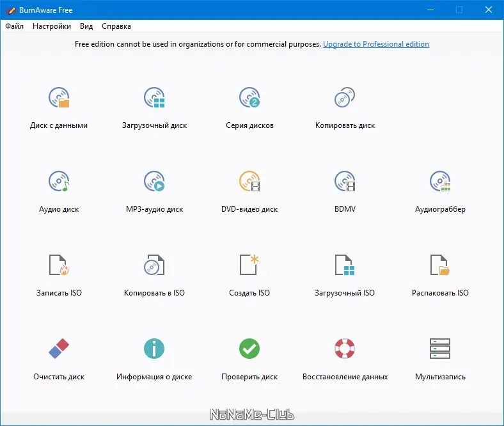Start the Аудио диск icon
The image size is (504, 426).
pyautogui.click(x=59, y=181)
